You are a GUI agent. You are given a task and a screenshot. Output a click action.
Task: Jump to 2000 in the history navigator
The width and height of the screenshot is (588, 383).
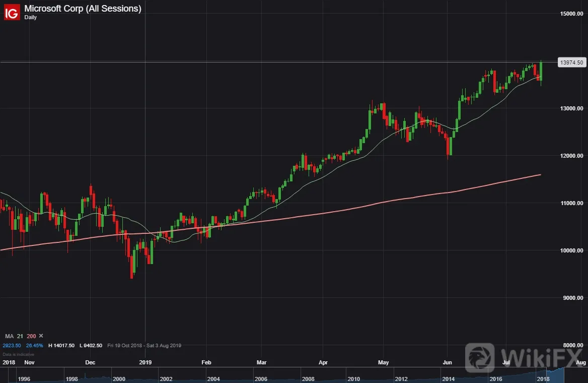point(119,379)
